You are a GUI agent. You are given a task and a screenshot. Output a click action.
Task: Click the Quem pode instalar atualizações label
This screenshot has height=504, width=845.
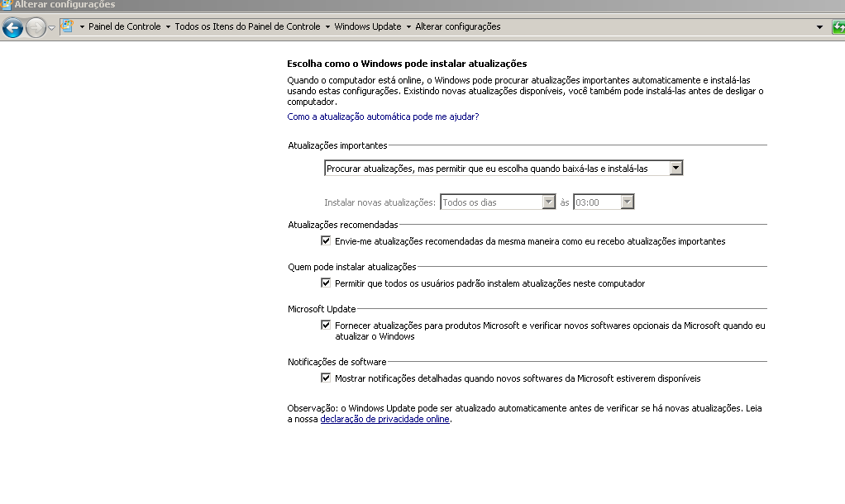352,267
